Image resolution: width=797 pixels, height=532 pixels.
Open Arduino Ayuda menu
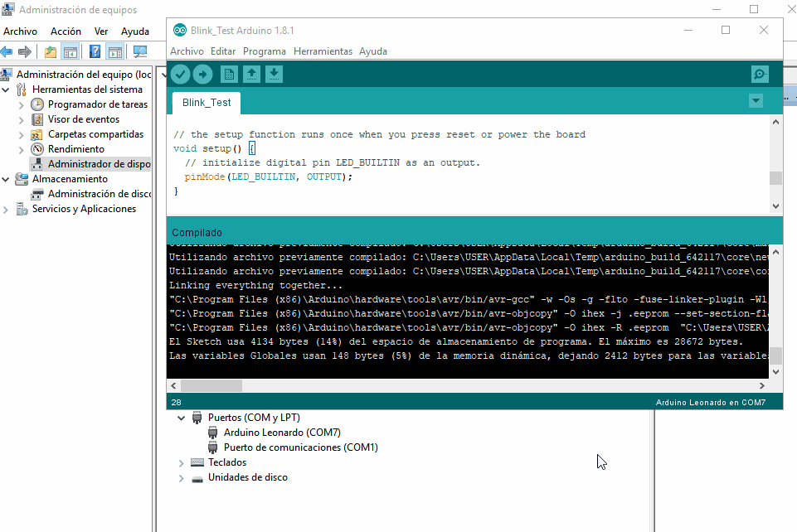tap(373, 51)
